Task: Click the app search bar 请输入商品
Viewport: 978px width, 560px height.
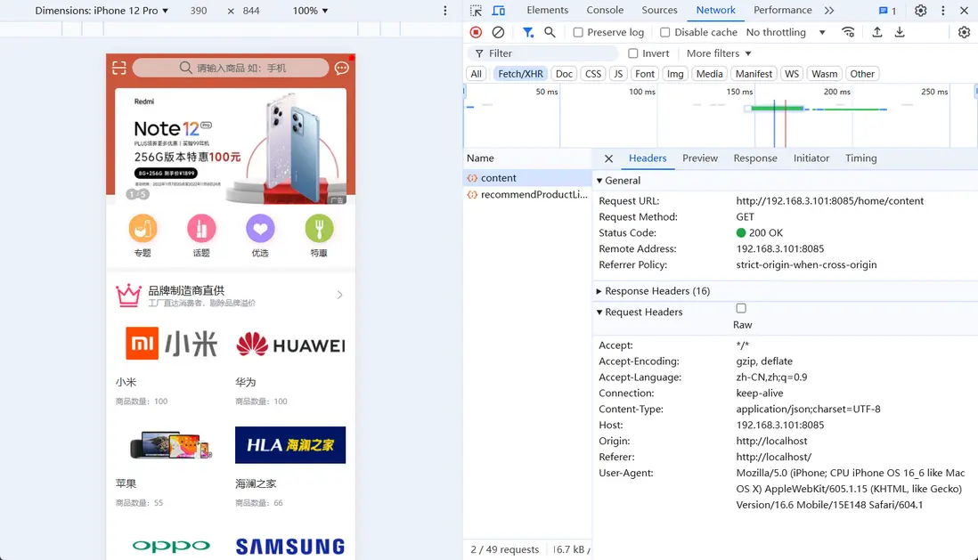Action: (231, 68)
